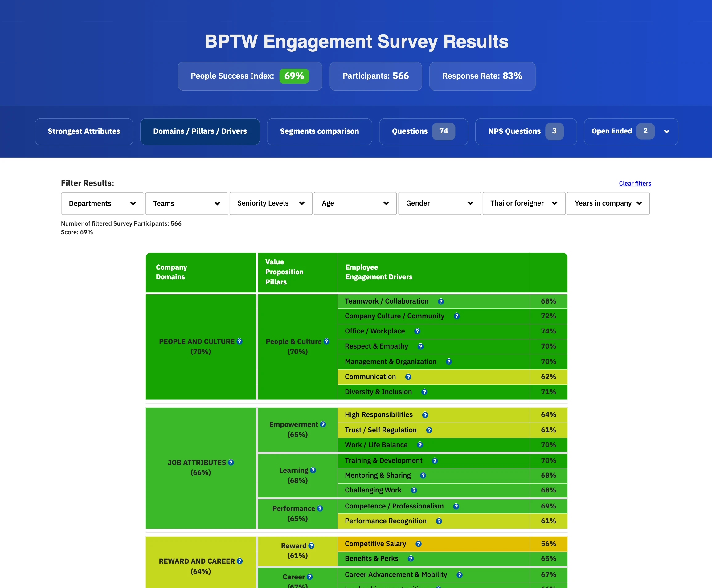Click the Company Culture / Community help icon
This screenshot has height=588, width=712.
(x=456, y=316)
